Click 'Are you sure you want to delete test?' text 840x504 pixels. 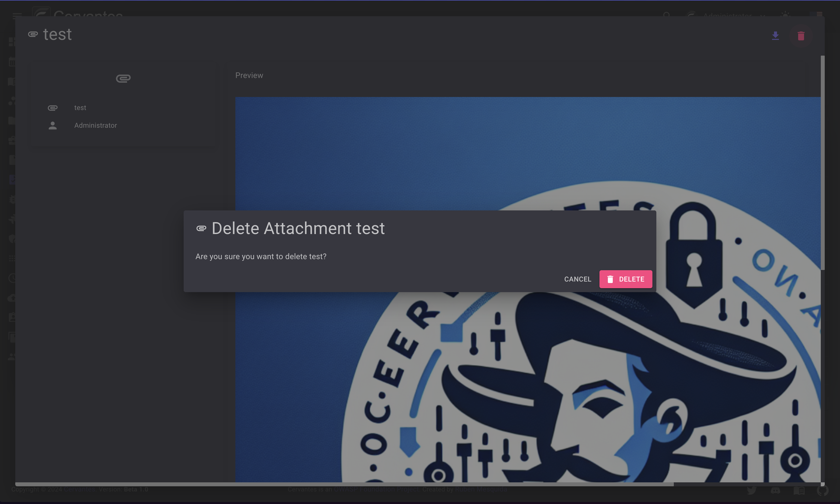(261, 256)
